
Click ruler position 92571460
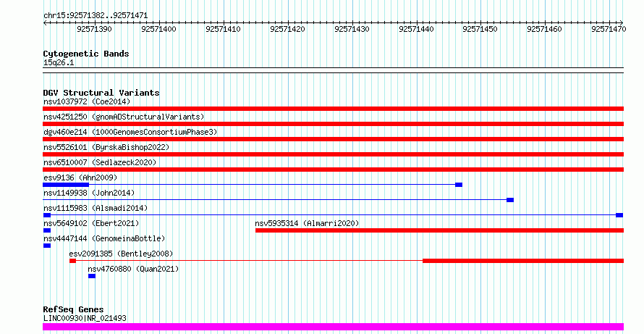click(x=544, y=29)
